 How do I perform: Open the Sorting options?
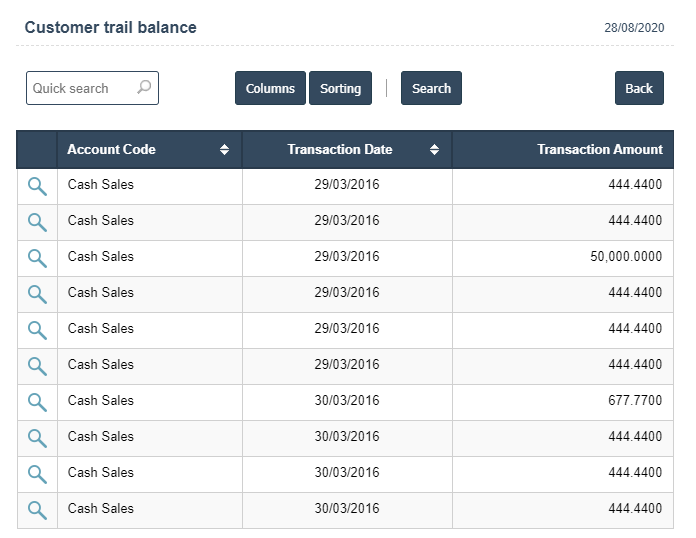(340, 88)
